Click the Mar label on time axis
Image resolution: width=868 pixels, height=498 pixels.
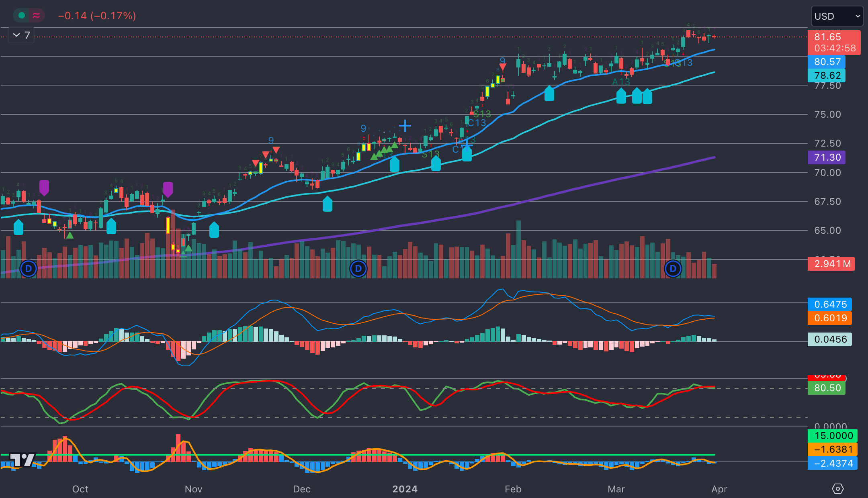tap(616, 489)
